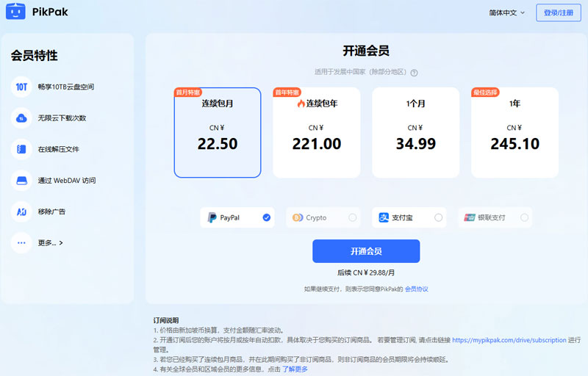Click the WebDAV access drive icon
The height and width of the screenshot is (376, 588).
[x=21, y=181]
